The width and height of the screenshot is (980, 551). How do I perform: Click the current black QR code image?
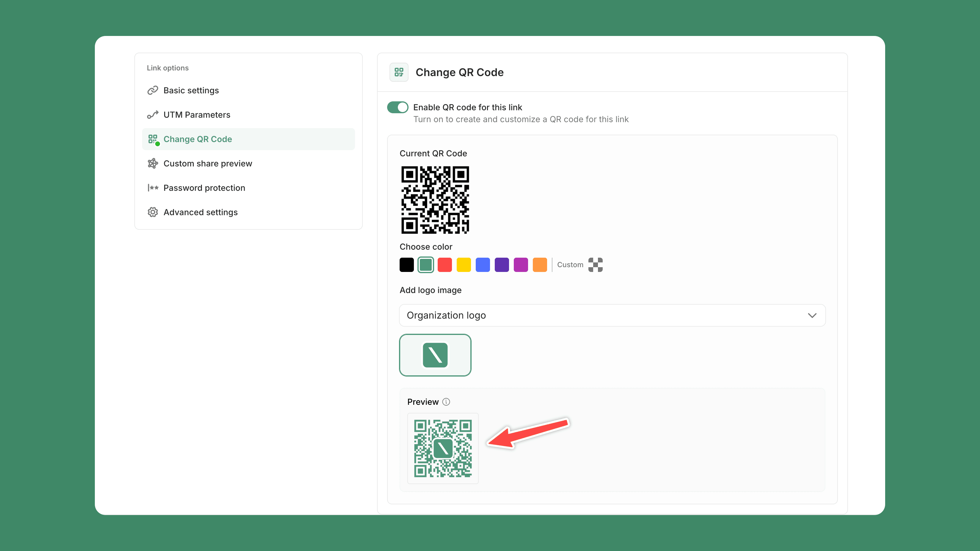point(435,200)
